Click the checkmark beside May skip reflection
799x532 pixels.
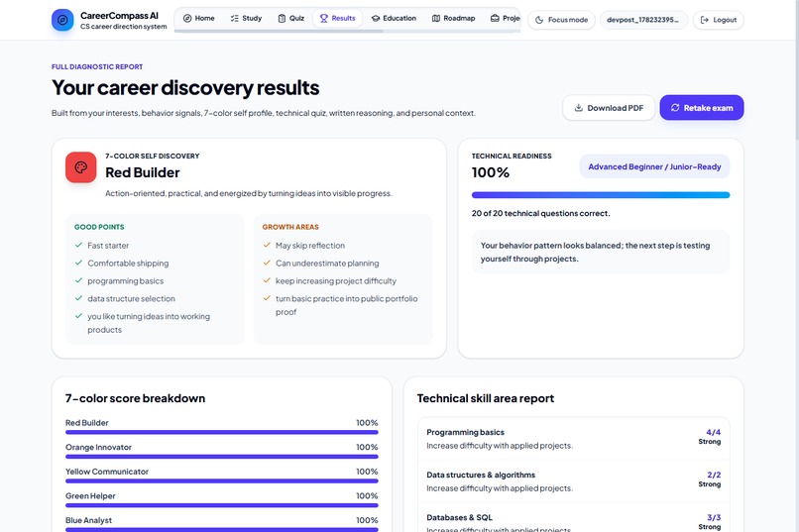[267, 245]
